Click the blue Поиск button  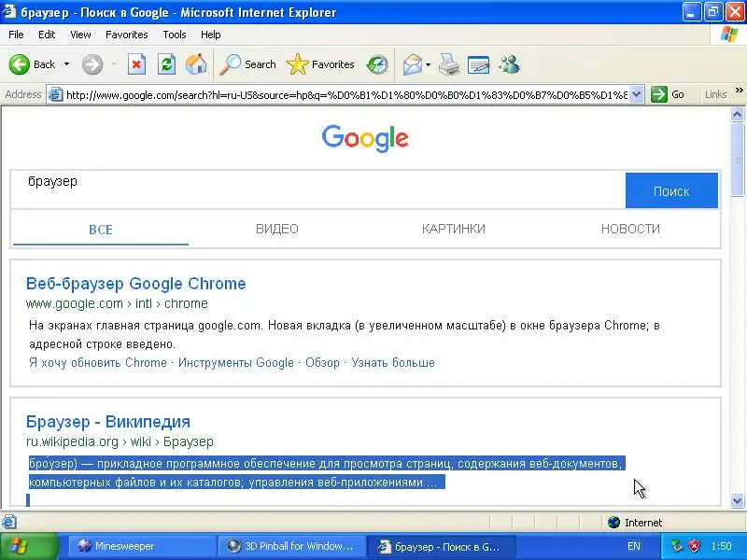click(x=671, y=190)
